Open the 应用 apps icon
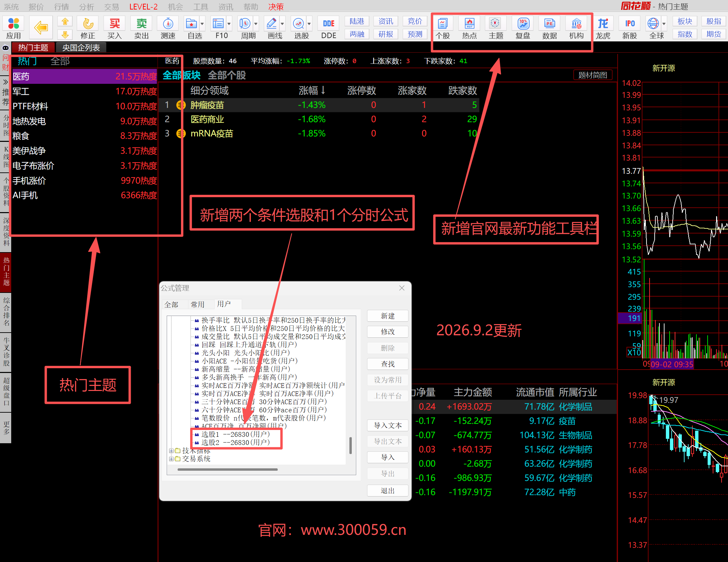This screenshot has width=728, height=562. pyautogui.click(x=14, y=27)
